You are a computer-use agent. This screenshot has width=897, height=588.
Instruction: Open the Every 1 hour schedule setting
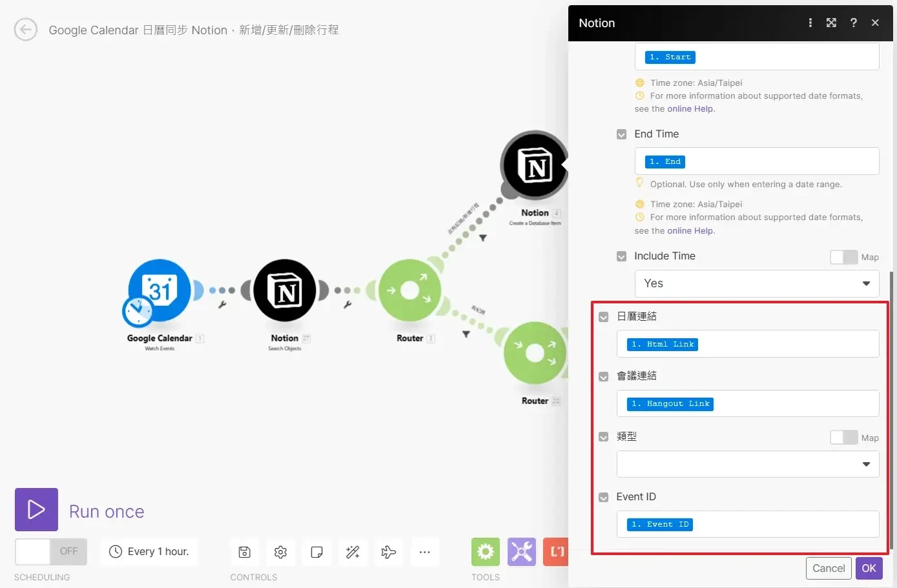[x=149, y=552]
